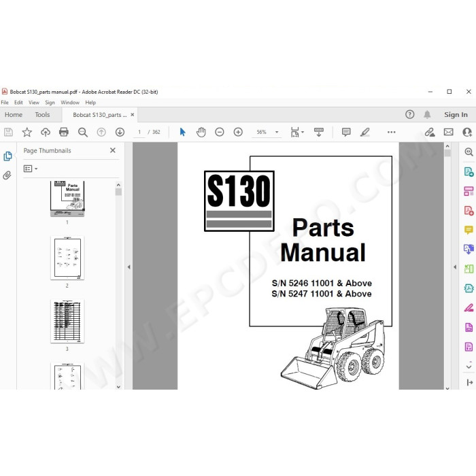The image size is (476, 476).
Task: Open the Compress PDF tool
Action: (x=469, y=288)
